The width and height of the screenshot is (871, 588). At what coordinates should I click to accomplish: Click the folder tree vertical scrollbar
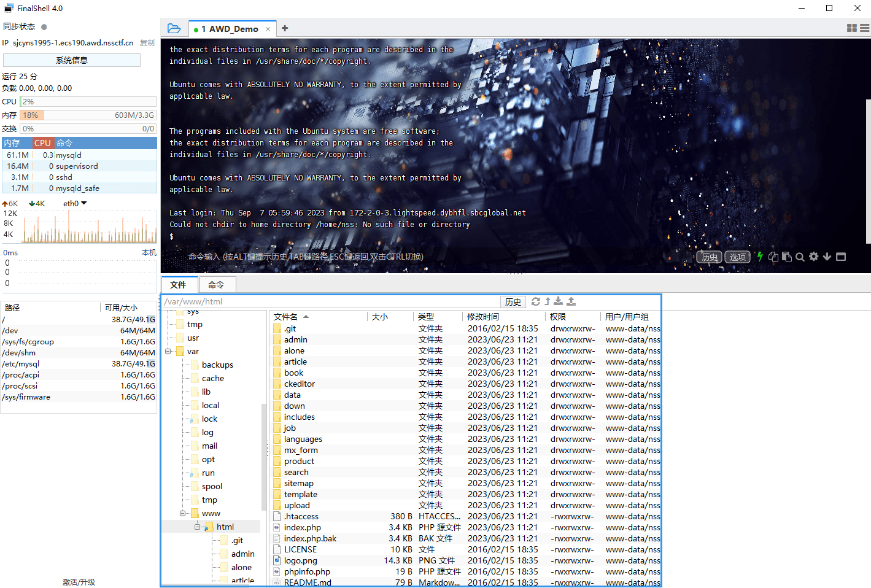pyautogui.click(x=264, y=457)
